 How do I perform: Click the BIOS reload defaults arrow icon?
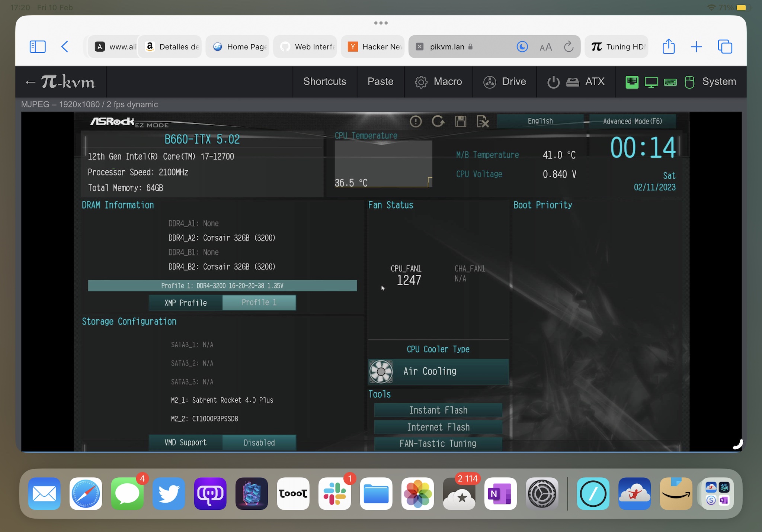[438, 121]
